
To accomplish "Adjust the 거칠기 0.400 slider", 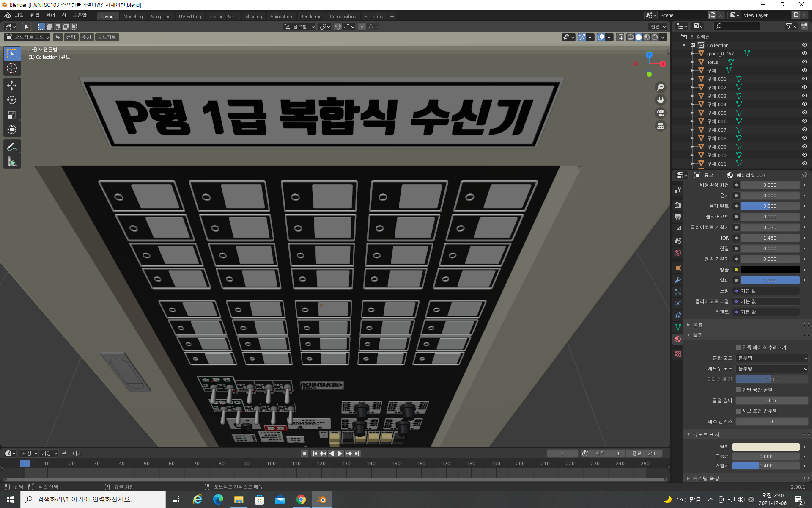I will click(x=766, y=466).
